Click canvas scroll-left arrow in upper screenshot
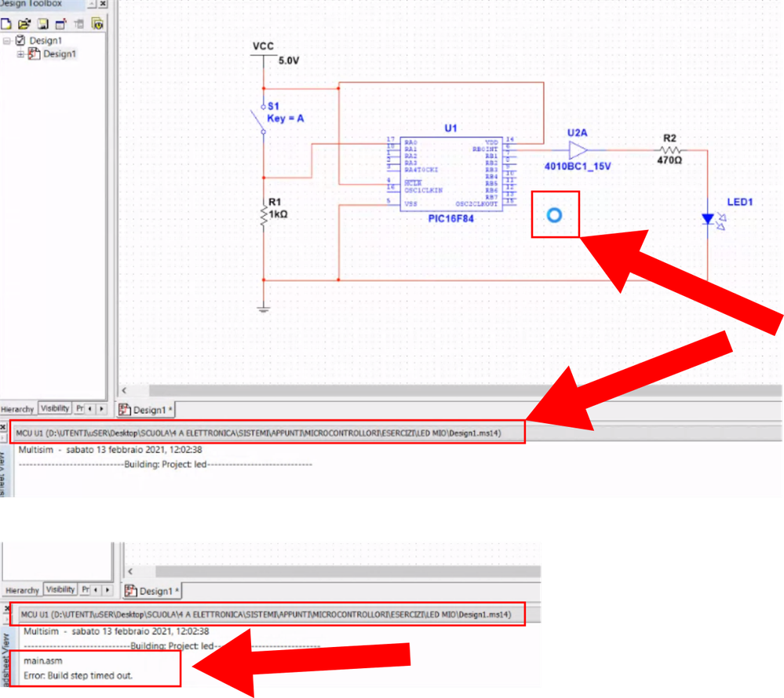Screen dimensions: 784x698 point(125,390)
